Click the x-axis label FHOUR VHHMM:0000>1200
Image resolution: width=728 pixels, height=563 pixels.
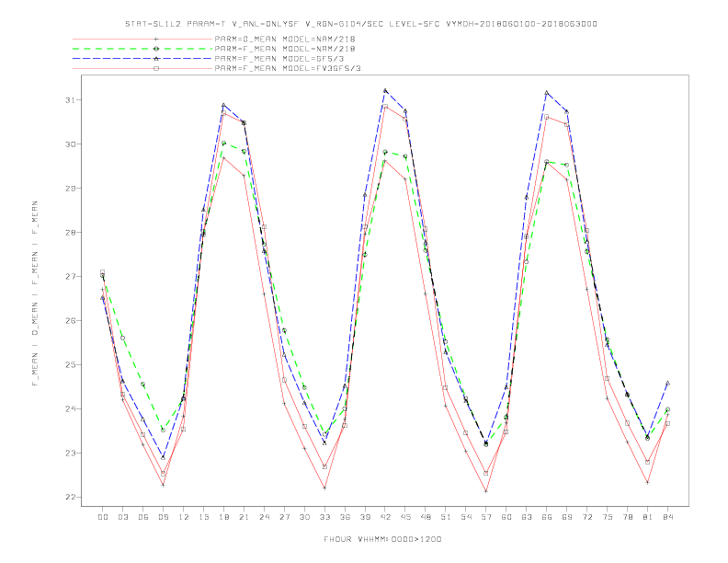click(382, 539)
